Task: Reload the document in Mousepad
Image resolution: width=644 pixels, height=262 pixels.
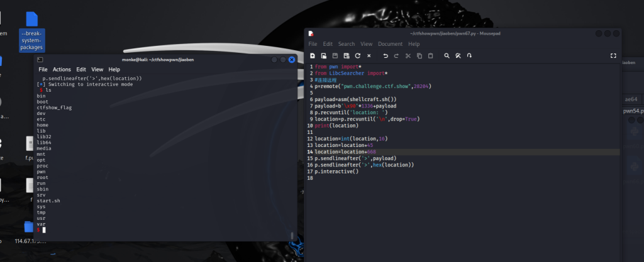Action: click(357, 56)
